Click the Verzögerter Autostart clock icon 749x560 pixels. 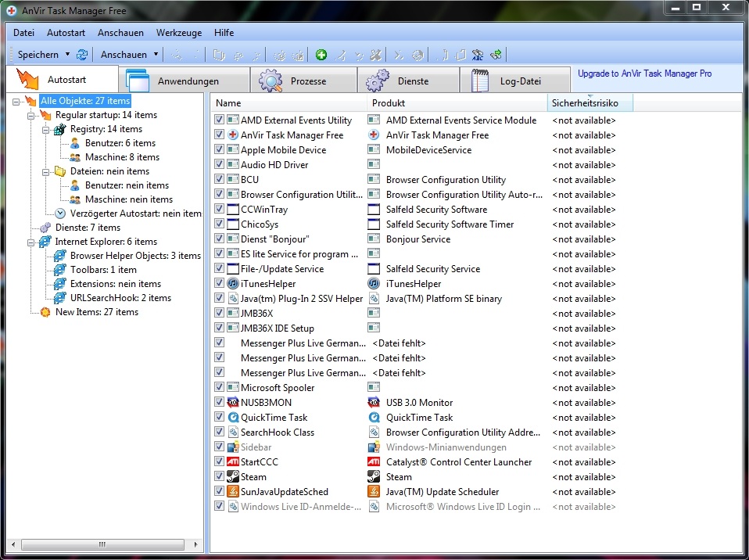pyautogui.click(x=60, y=214)
